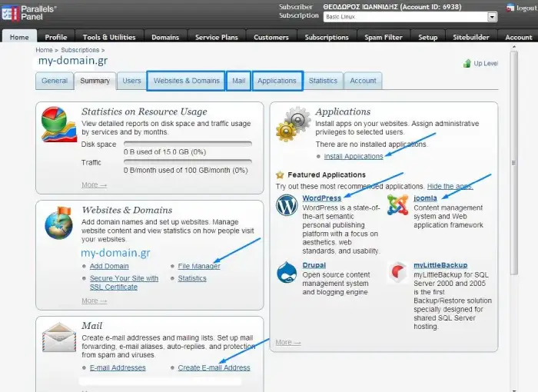Open the Subscription dropdown showing Basic Linux

click(410, 16)
